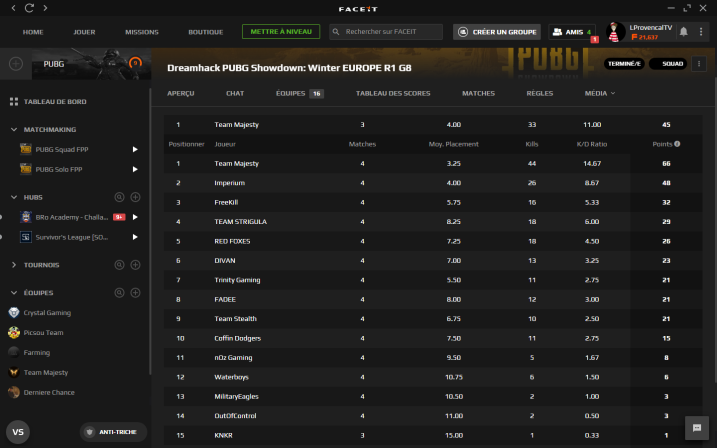Collapse the Hubs section
Screen dimensions: 717x448
point(14,197)
